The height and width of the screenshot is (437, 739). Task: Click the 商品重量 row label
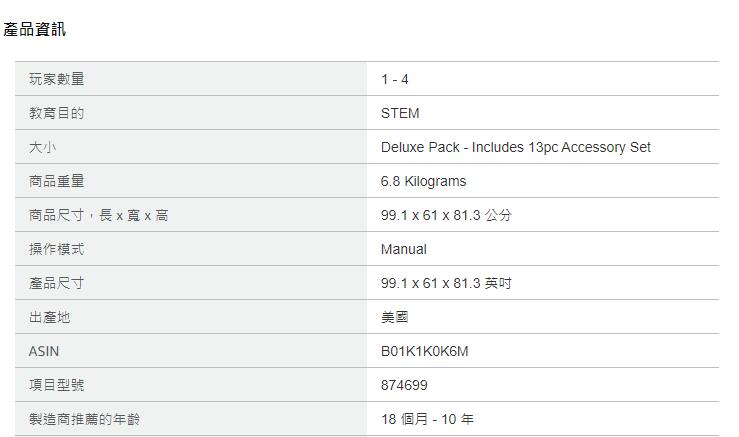[x=57, y=181]
